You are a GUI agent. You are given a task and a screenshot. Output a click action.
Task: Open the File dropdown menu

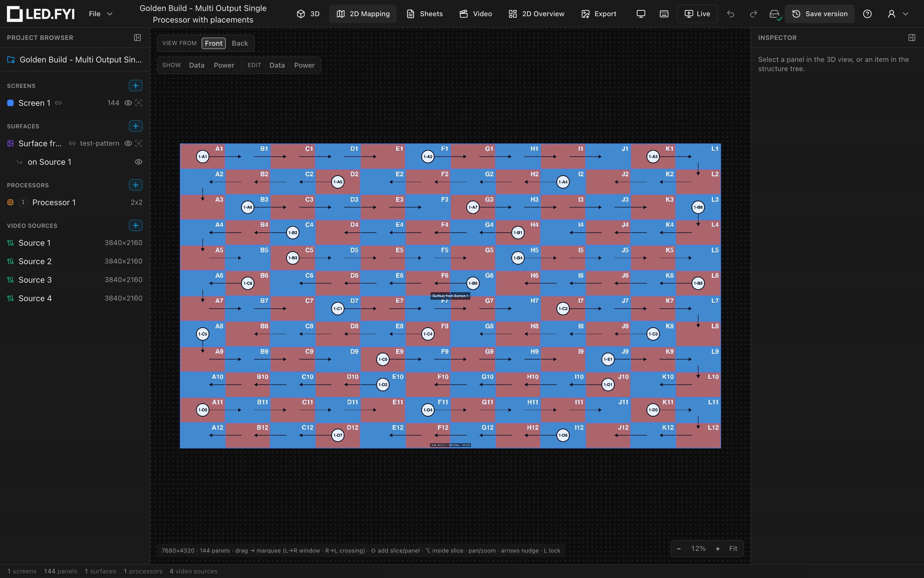[x=101, y=14]
